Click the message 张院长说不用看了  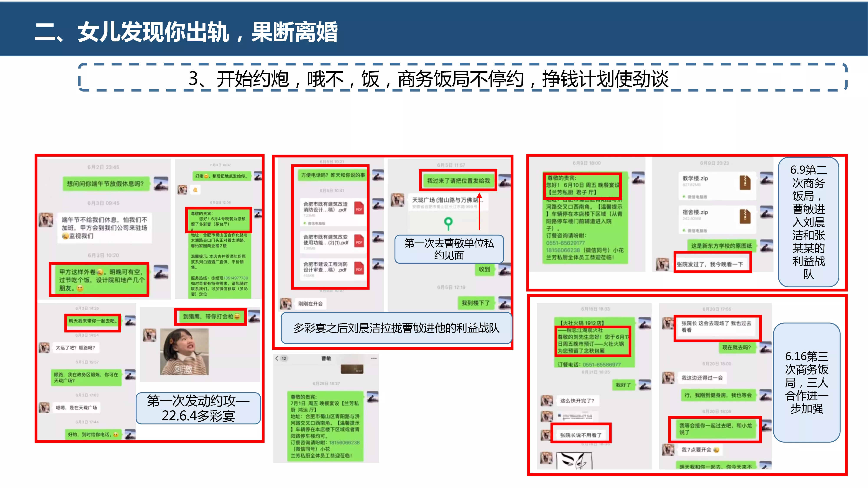click(581, 435)
